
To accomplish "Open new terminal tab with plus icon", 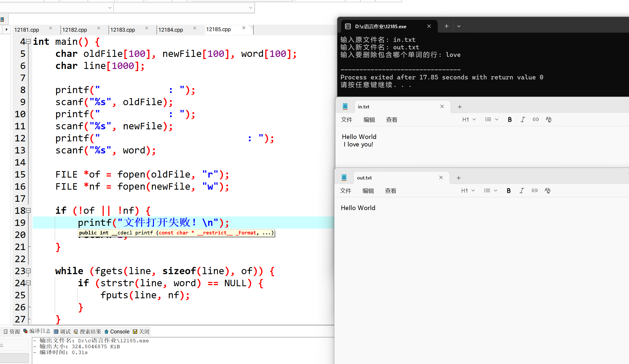I will (x=447, y=26).
